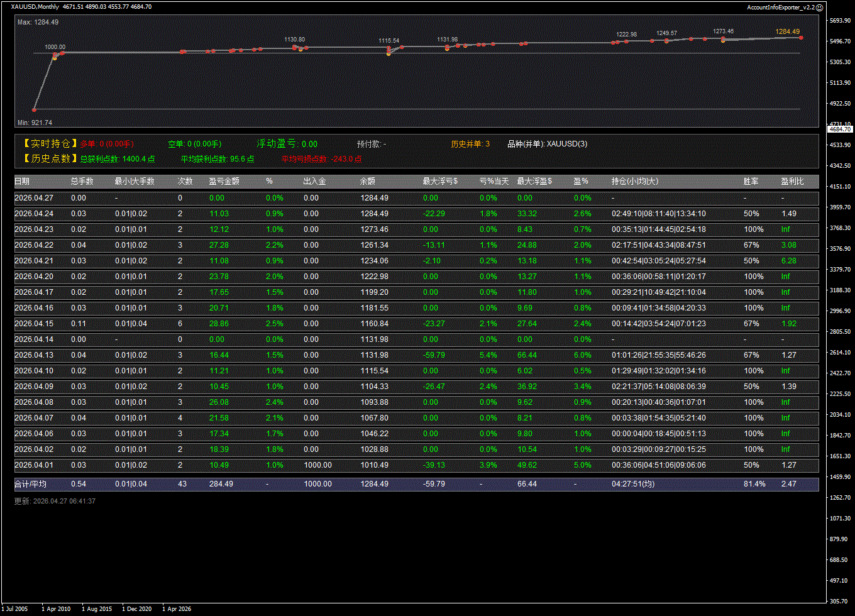This screenshot has width=855, height=616.
Task: Click the red endpoint marker next to 1284.49
Action: (x=801, y=38)
